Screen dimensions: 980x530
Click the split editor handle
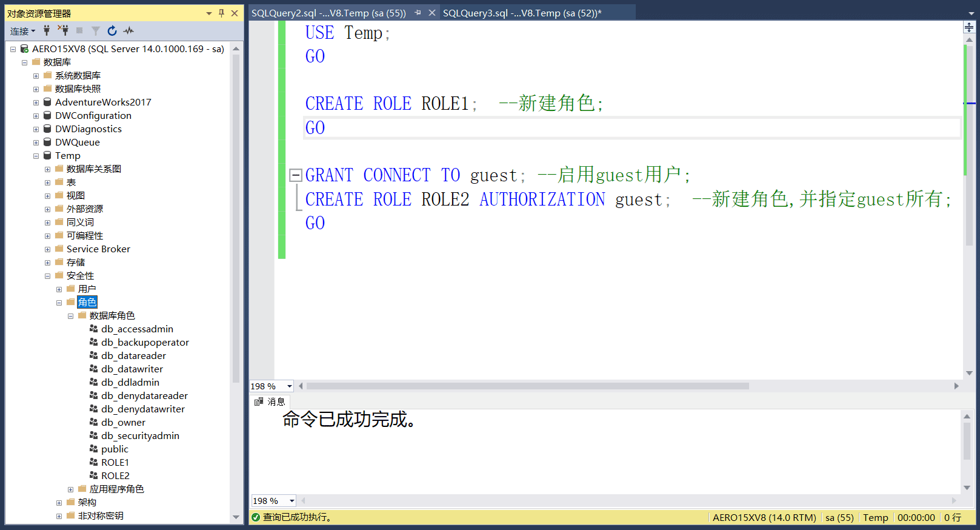[969, 27]
